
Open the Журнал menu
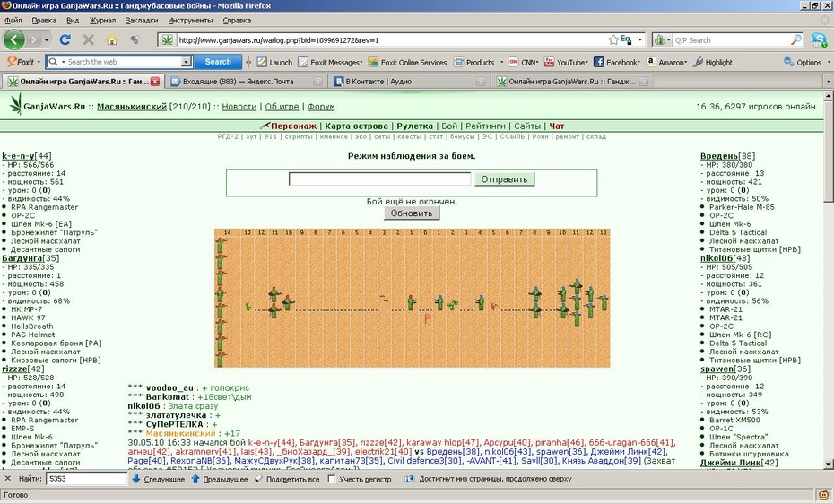pos(102,21)
